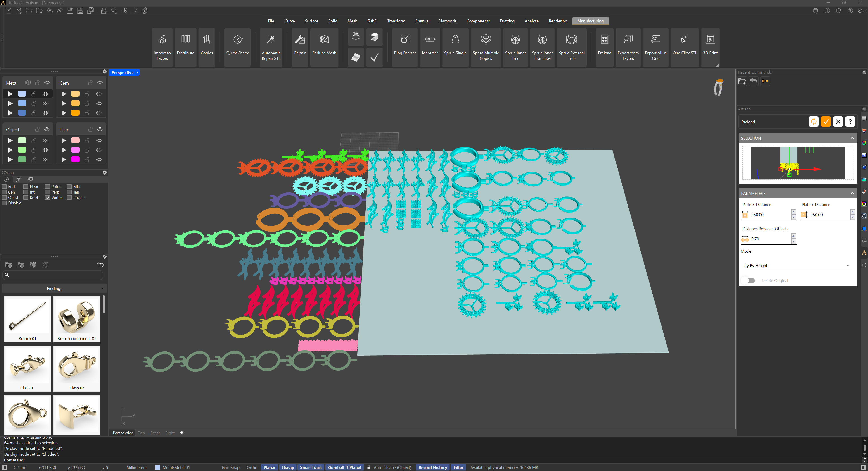Image resolution: width=868 pixels, height=471 pixels.
Task: Launch Automatic Repair STL
Action: click(271, 47)
